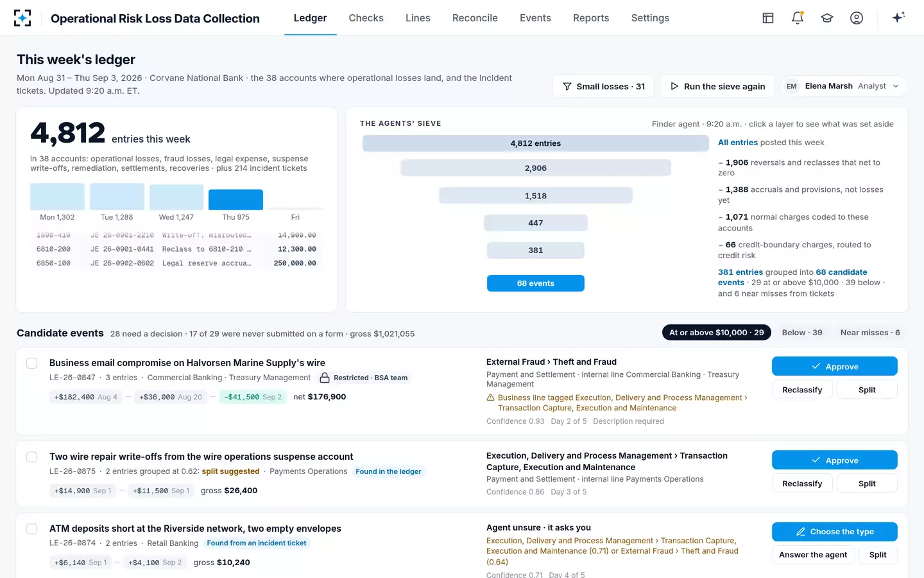
Task: Click the lock icon beside Restricted · BSA team
Action: coord(325,378)
